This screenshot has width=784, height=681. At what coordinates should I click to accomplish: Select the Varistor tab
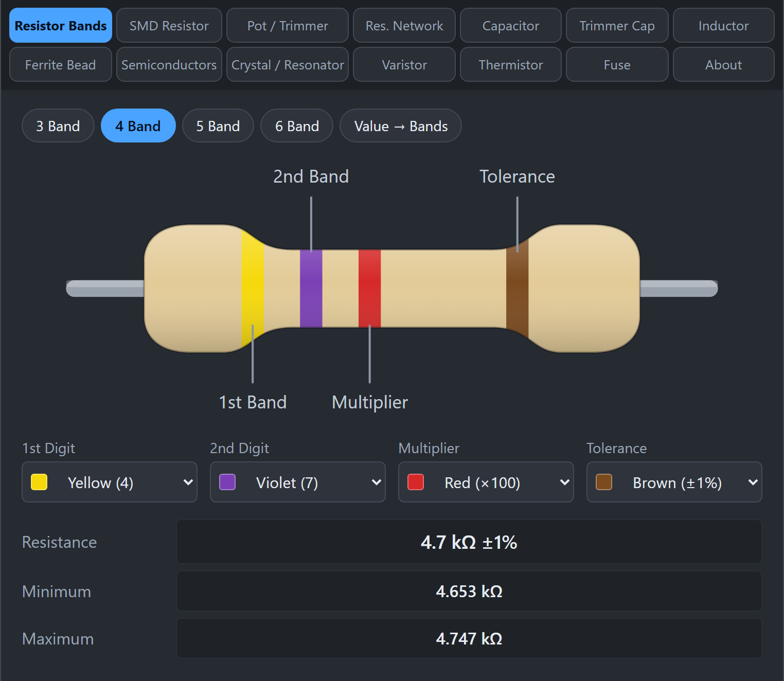[x=404, y=64]
